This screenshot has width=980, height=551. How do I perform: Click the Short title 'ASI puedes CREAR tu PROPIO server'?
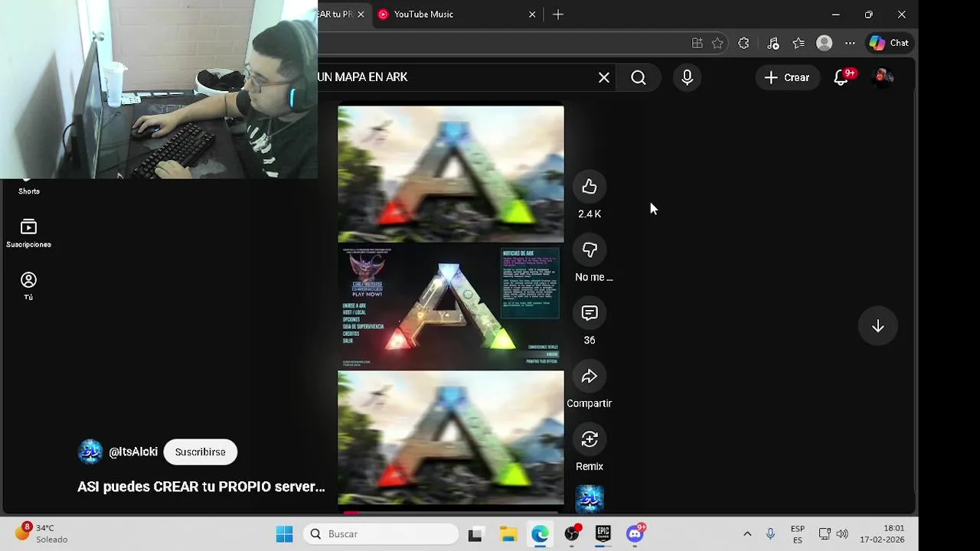[201, 487]
